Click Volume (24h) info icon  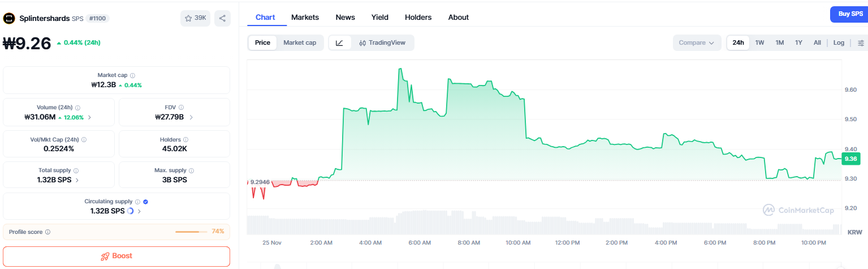click(77, 108)
